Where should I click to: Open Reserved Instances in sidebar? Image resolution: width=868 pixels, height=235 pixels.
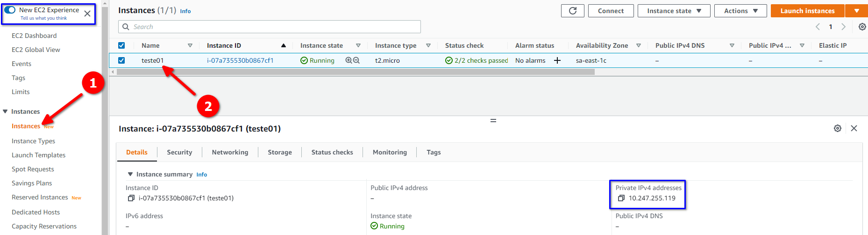(40, 198)
